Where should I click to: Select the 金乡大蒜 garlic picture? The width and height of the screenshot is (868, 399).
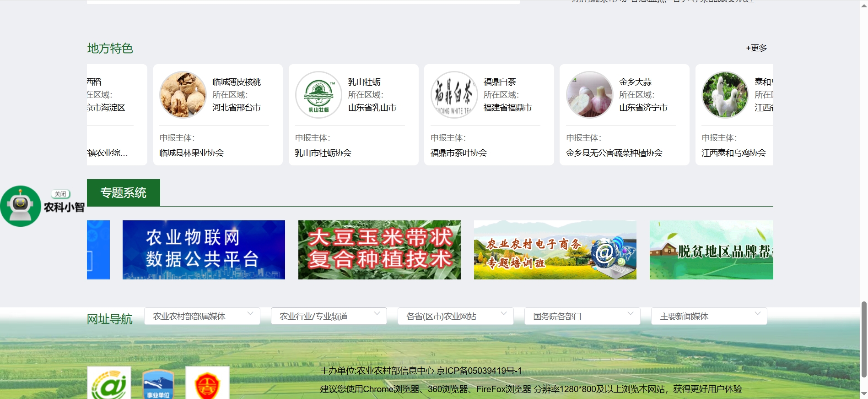(x=589, y=94)
